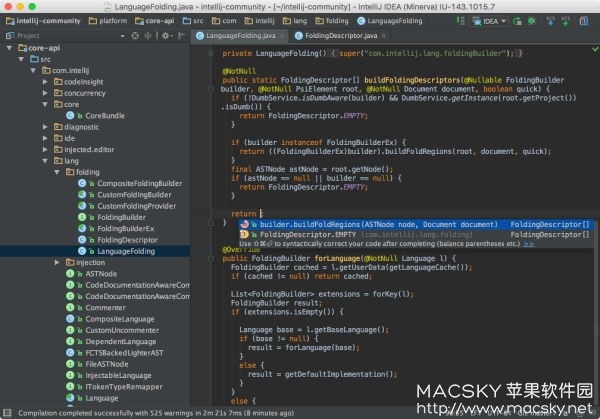This screenshot has width=600, height=419.
Task: Click the Hide Project panel icon
Action: [181, 36]
